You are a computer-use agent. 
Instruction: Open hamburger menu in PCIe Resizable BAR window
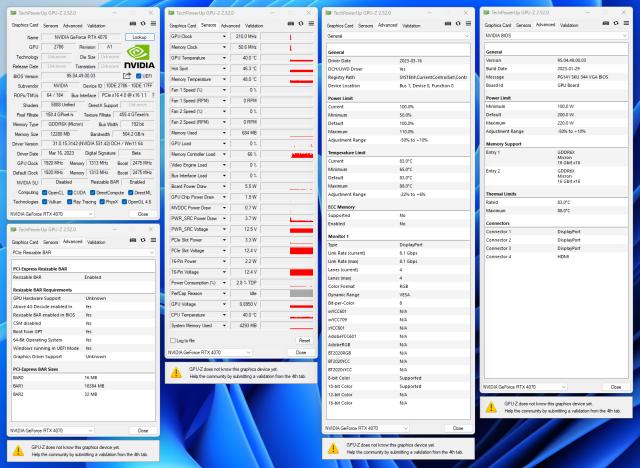(153, 241)
